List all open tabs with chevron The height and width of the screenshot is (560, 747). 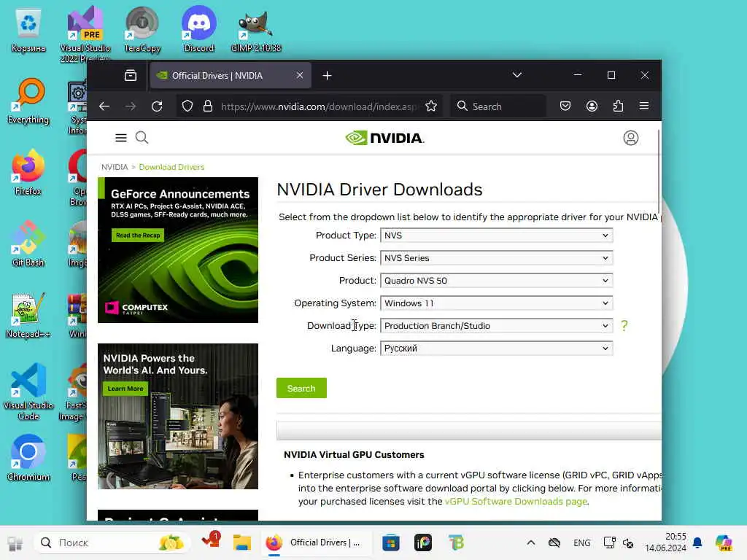click(x=517, y=75)
